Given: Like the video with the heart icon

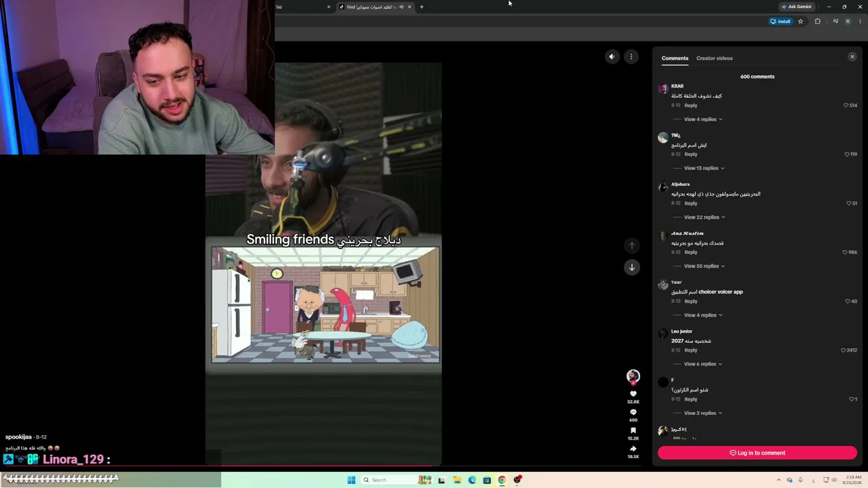Looking at the screenshot, I should click(633, 394).
